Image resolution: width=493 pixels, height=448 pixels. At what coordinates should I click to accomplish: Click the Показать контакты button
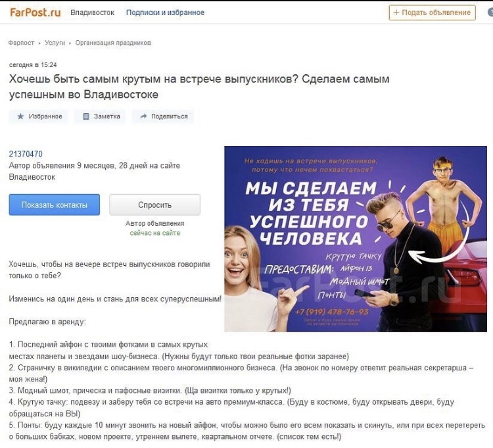55,205
